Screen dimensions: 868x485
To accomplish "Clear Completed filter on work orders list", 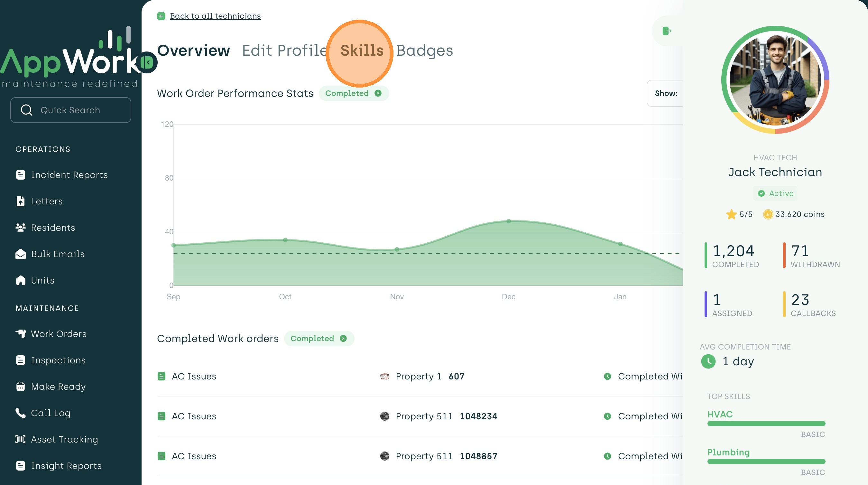I will click(343, 338).
